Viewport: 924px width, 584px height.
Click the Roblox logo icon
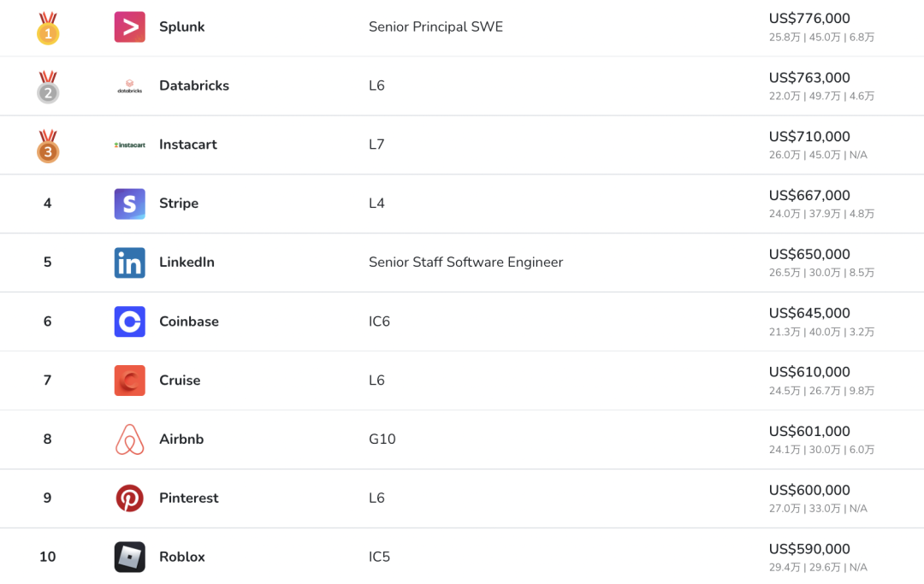coord(129,557)
